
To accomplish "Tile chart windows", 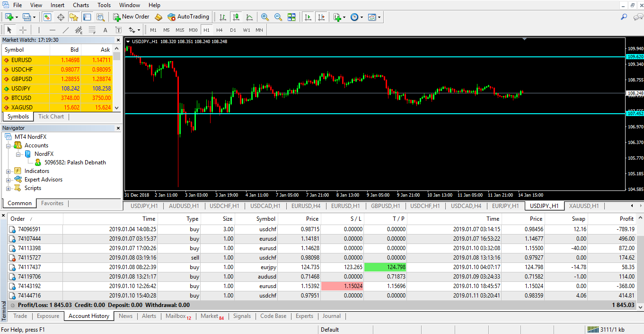I will 291,17.
